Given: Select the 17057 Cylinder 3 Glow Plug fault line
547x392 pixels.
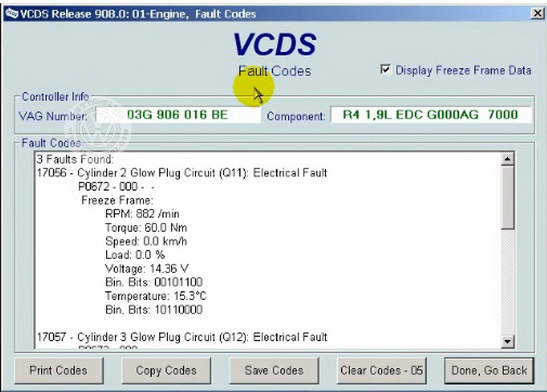Looking at the screenshot, I should 182,337.
